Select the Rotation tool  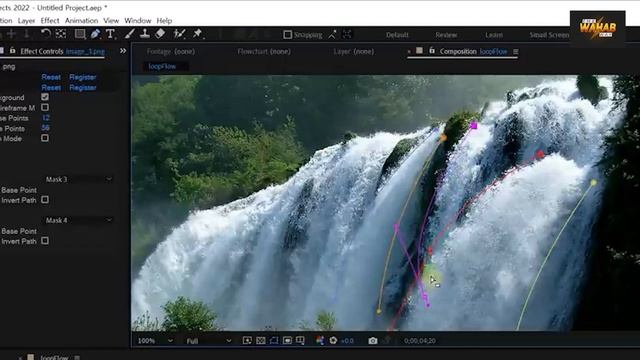pos(46,34)
